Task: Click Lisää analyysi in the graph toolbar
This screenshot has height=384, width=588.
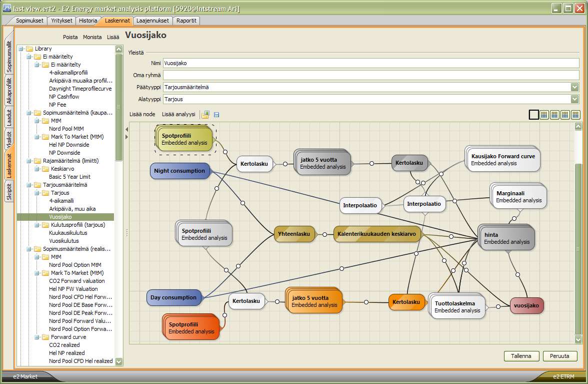Action: click(178, 114)
